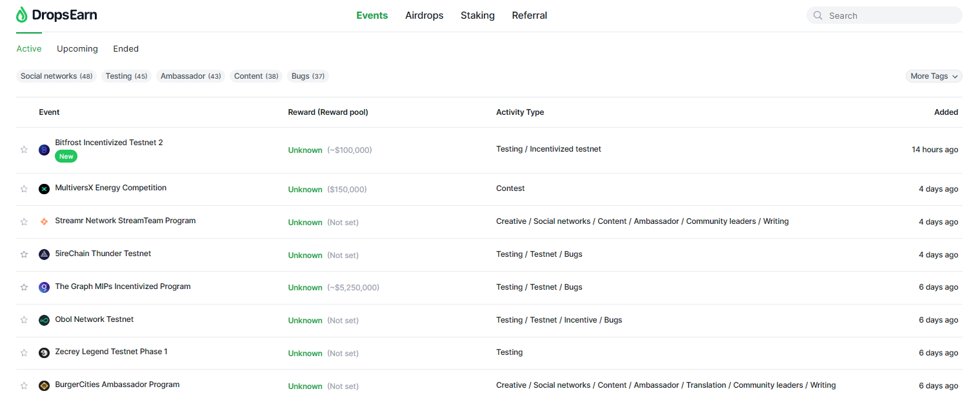Expand the More Tags dropdown
This screenshot has height=400, width=980.
(x=934, y=76)
